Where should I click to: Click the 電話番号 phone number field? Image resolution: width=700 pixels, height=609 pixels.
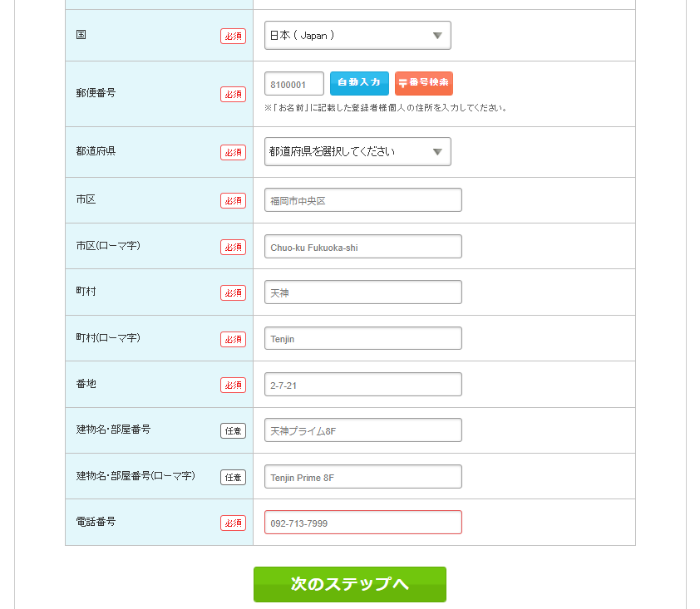(362, 523)
